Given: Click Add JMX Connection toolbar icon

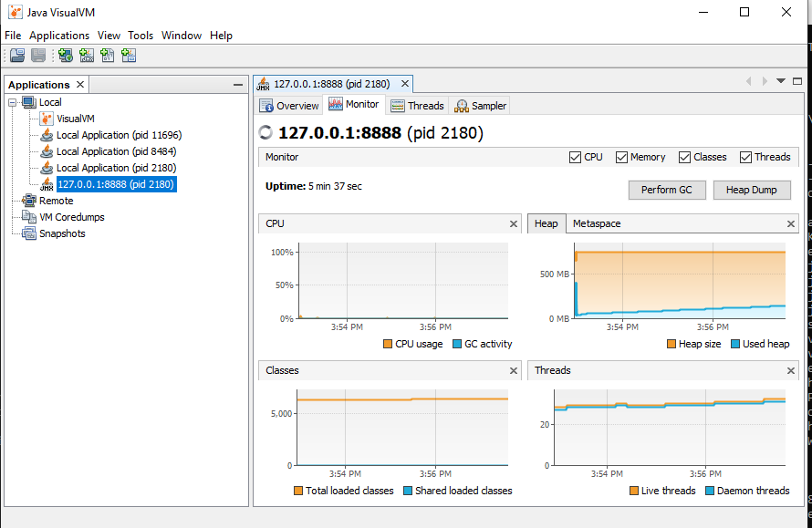Looking at the screenshot, I should coord(87,56).
